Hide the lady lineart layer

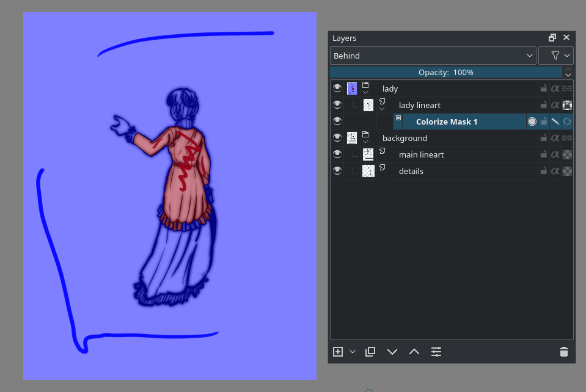[x=337, y=104]
